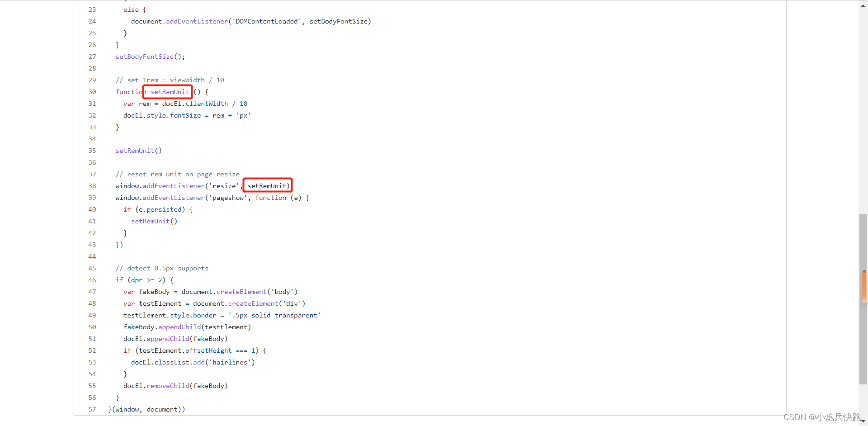Image resolution: width=868 pixels, height=426 pixels.
Task: Click 'if (testElement.offsetHeight === 1) {' line
Action: coord(195,350)
